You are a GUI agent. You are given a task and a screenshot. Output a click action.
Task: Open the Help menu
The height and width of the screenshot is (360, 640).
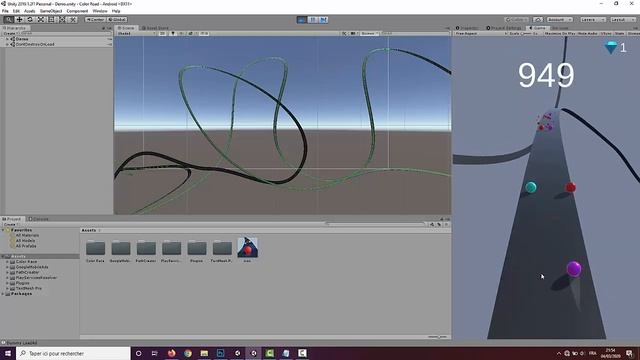tap(116, 11)
